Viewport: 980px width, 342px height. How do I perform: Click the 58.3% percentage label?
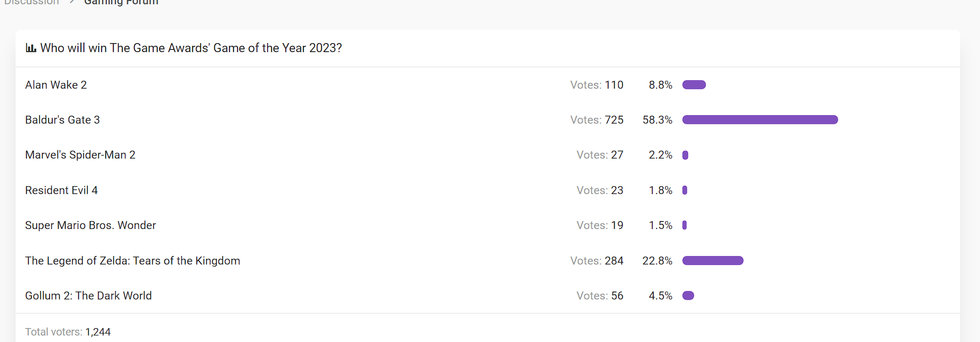(x=658, y=120)
